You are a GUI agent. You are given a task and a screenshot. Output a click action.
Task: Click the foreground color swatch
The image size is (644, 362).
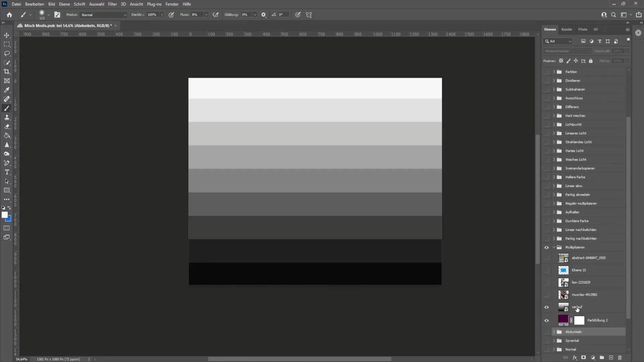(x=4, y=215)
